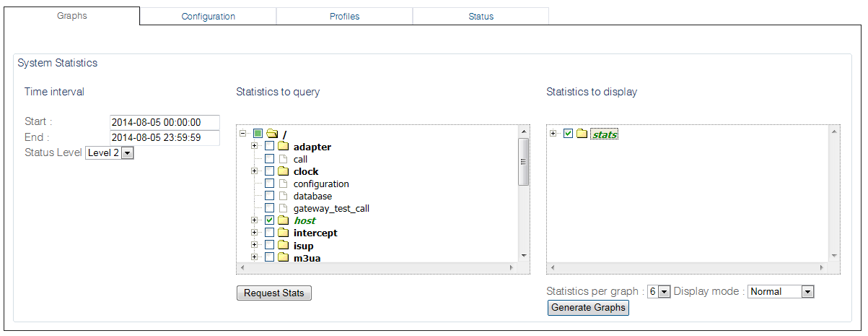Click the adapter folder icon

(284, 147)
